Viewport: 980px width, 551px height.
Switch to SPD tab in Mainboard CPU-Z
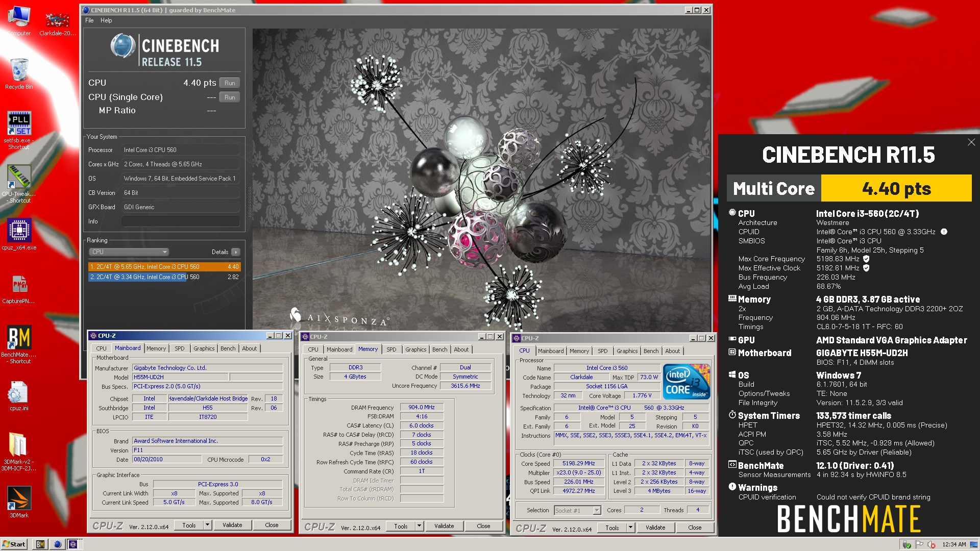[x=180, y=348]
